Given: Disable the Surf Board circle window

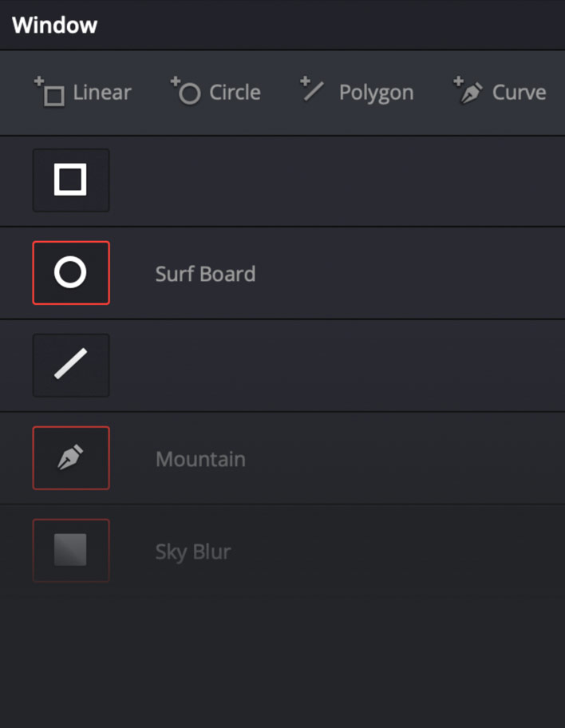Looking at the screenshot, I should click(71, 273).
